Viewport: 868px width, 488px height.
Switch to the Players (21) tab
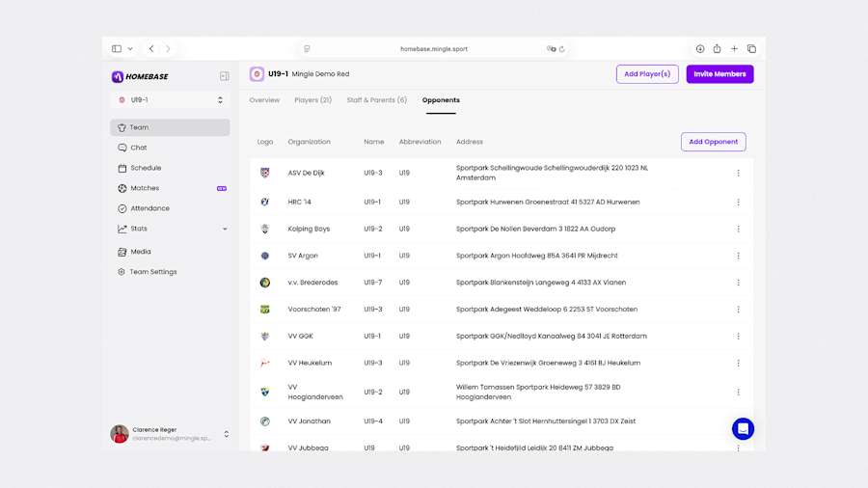pyautogui.click(x=312, y=100)
